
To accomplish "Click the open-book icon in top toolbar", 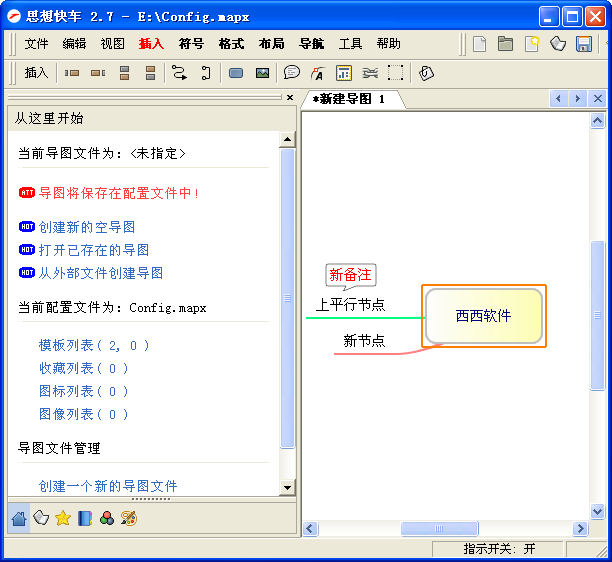I will 558,44.
